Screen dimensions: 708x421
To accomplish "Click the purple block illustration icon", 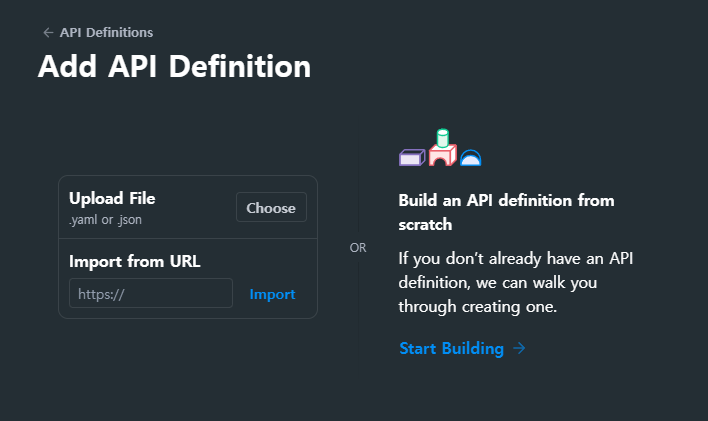I will tap(411, 157).
